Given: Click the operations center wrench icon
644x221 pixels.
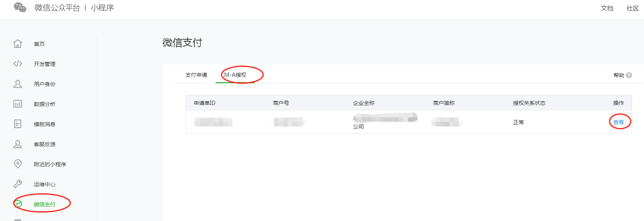Looking at the screenshot, I should 18,184.
